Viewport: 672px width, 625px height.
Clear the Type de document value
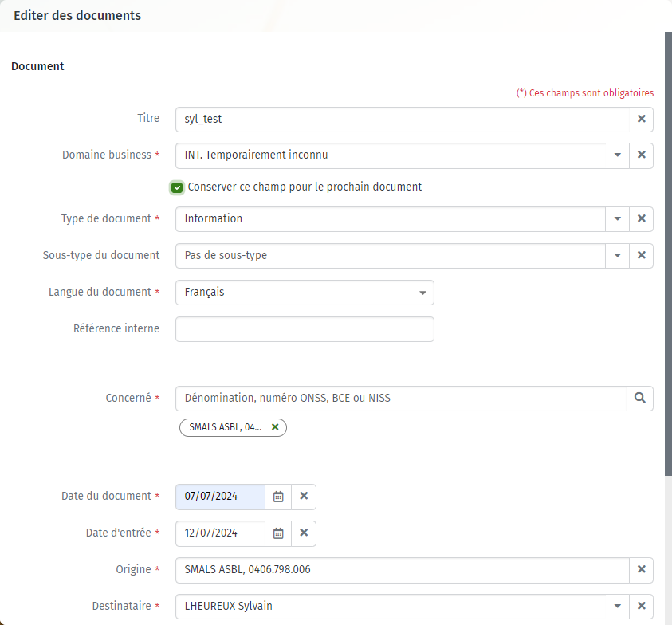click(x=641, y=218)
